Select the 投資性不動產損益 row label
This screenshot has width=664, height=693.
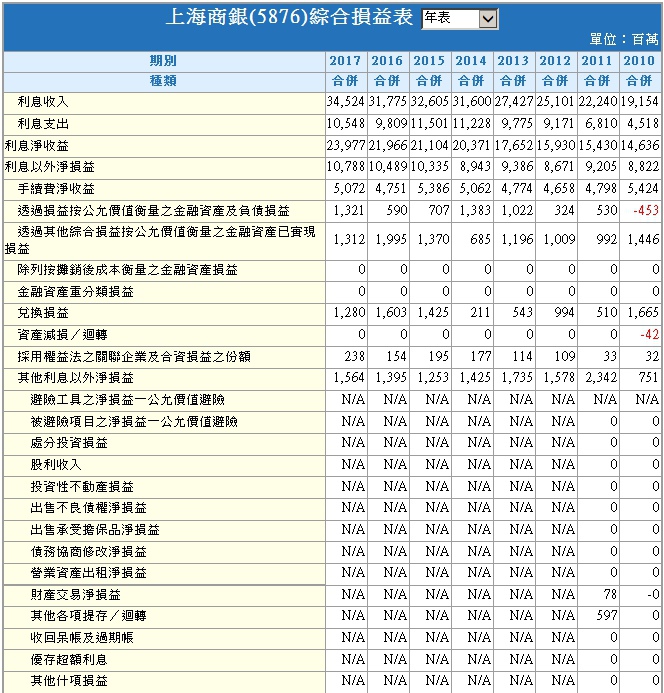point(82,487)
